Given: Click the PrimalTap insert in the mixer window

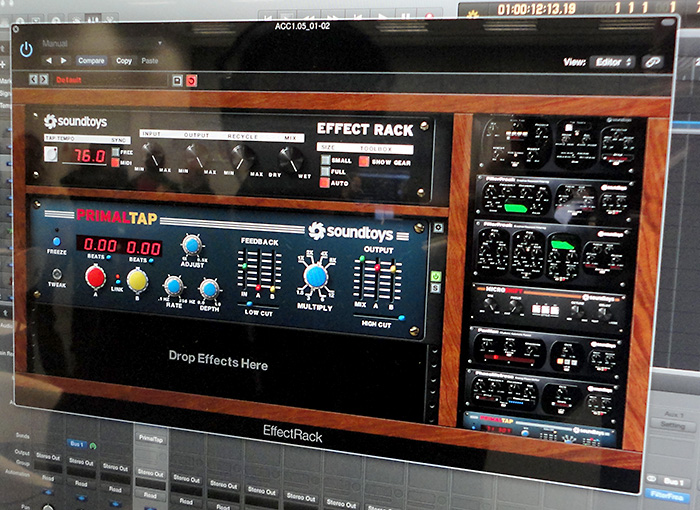Looking at the screenshot, I should click(x=150, y=439).
